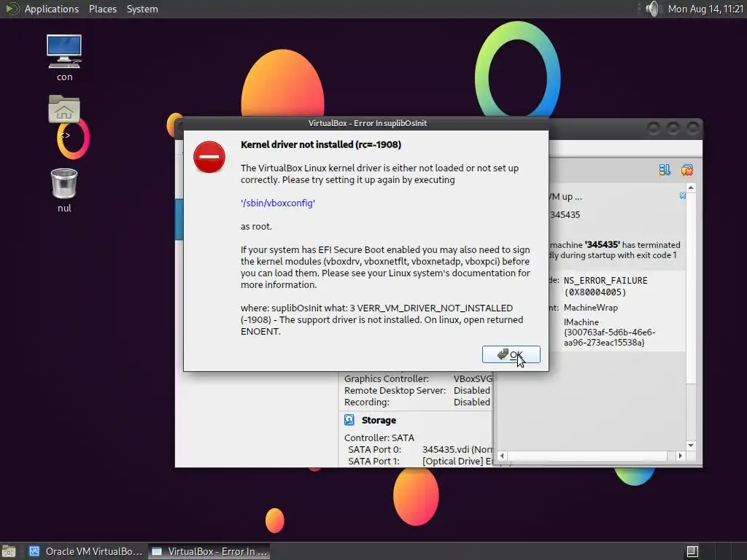Click the orange clear-notifications icon in VirtualBox panel
The width and height of the screenshot is (747, 560).
pyautogui.click(x=687, y=169)
